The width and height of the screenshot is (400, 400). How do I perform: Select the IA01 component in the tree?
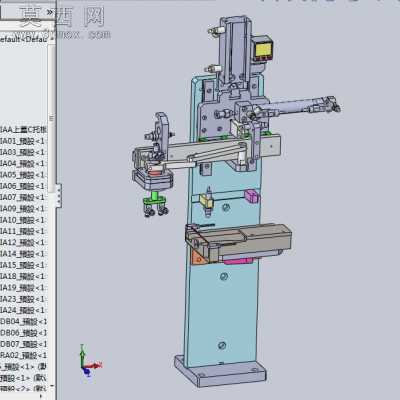23,141
